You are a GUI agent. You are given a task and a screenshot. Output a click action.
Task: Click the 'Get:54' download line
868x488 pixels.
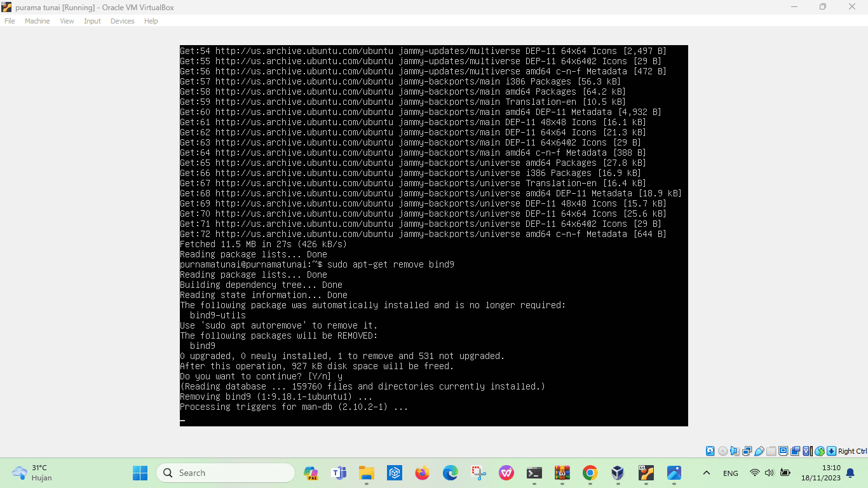pos(423,51)
